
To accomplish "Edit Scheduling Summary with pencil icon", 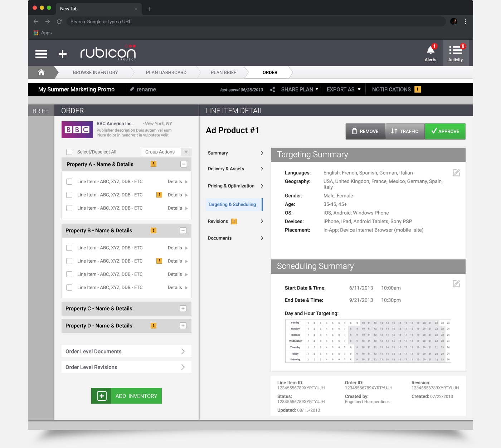I will point(456,284).
